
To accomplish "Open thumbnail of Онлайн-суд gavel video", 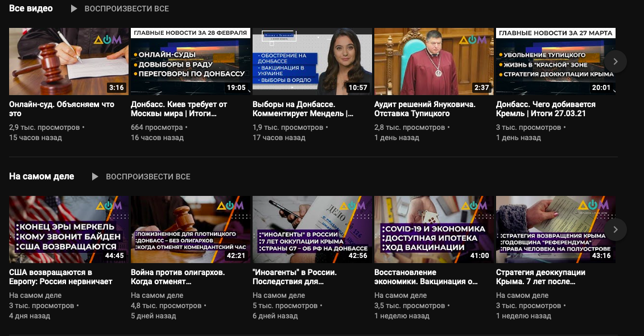I will [x=69, y=61].
